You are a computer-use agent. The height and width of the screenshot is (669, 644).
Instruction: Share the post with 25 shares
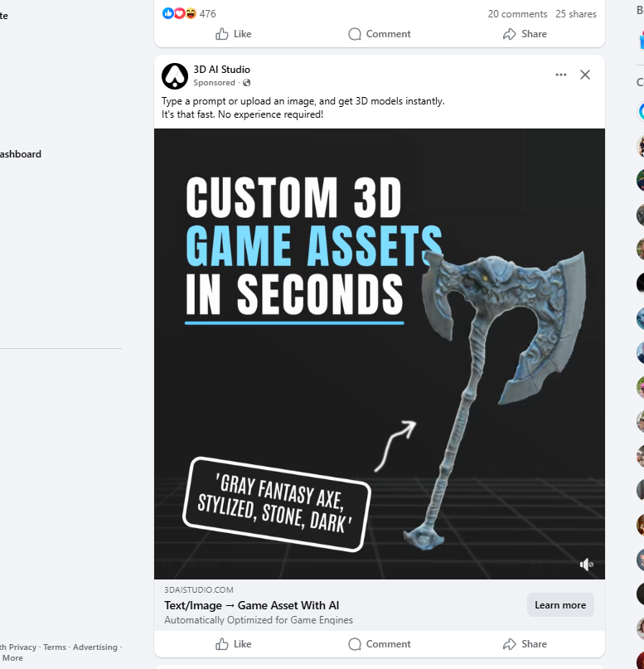525,34
